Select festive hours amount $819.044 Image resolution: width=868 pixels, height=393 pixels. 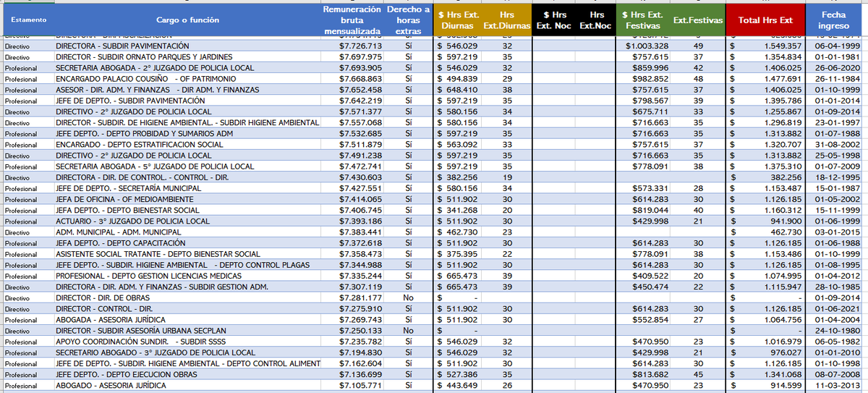pyautogui.click(x=650, y=210)
